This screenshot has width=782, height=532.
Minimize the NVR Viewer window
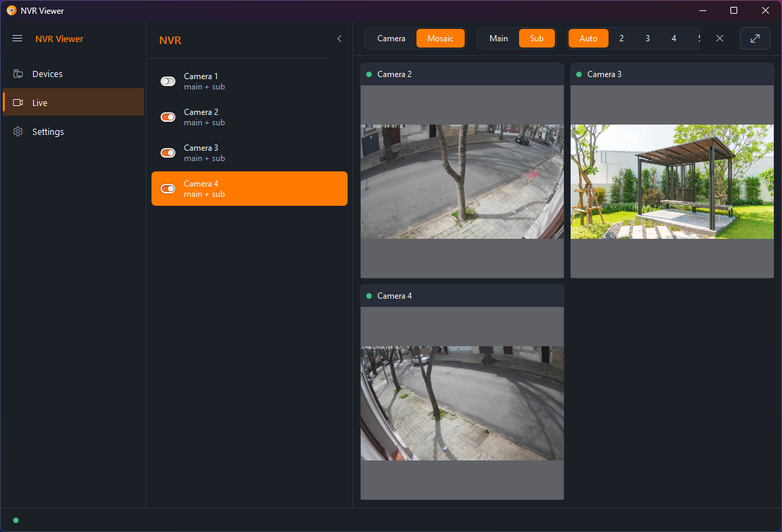702,10
